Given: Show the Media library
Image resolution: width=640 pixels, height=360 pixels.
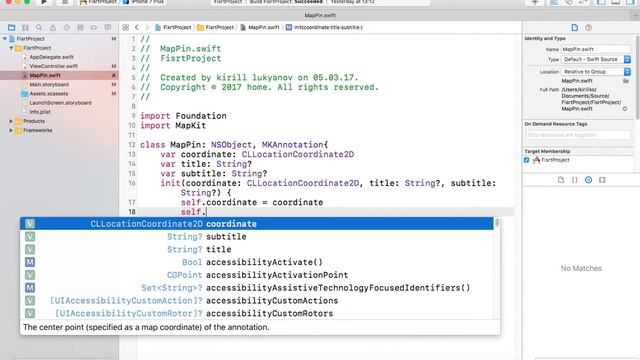Looking at the screenshot, I should tap(602, 180).
